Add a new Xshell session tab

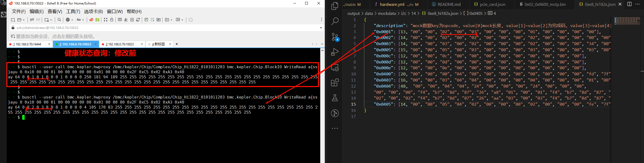tap(177, 44)
